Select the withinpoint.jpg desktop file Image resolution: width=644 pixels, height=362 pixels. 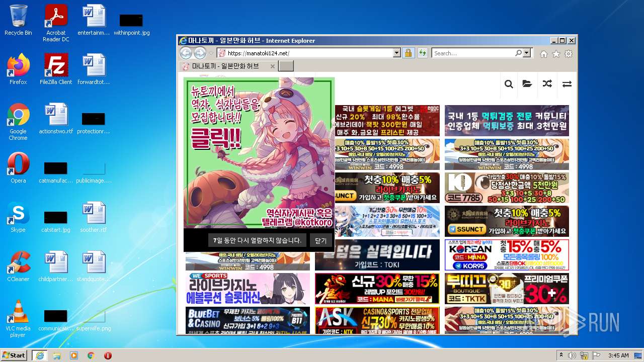(131, 24)
